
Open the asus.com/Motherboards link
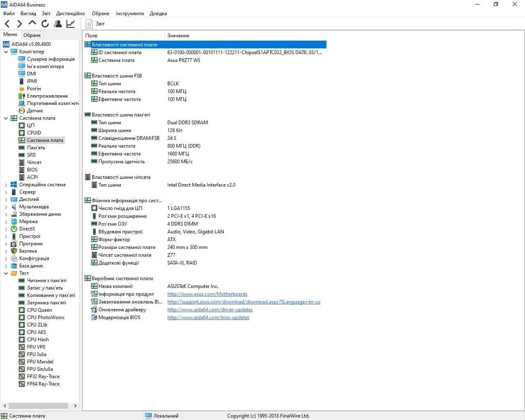pos(207,294)
